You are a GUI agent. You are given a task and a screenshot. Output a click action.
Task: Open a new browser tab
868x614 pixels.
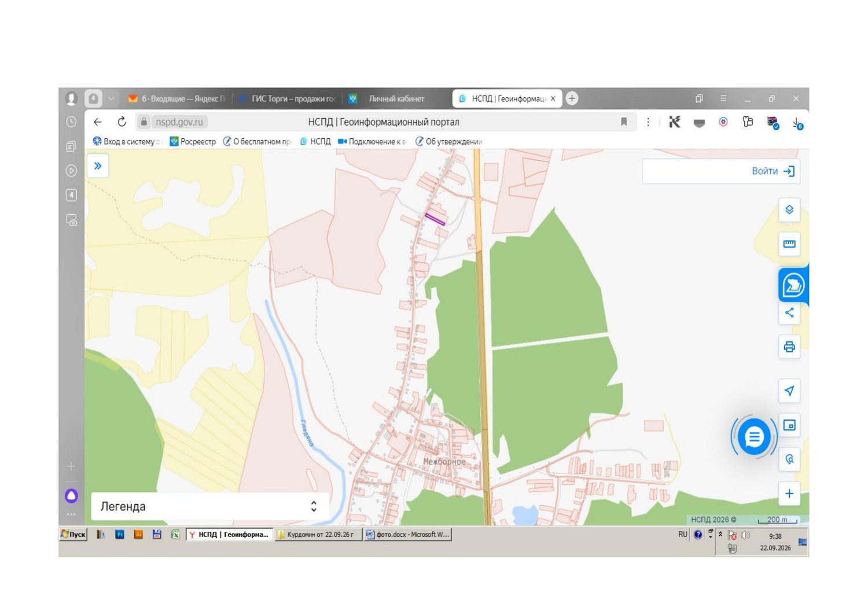572,98
